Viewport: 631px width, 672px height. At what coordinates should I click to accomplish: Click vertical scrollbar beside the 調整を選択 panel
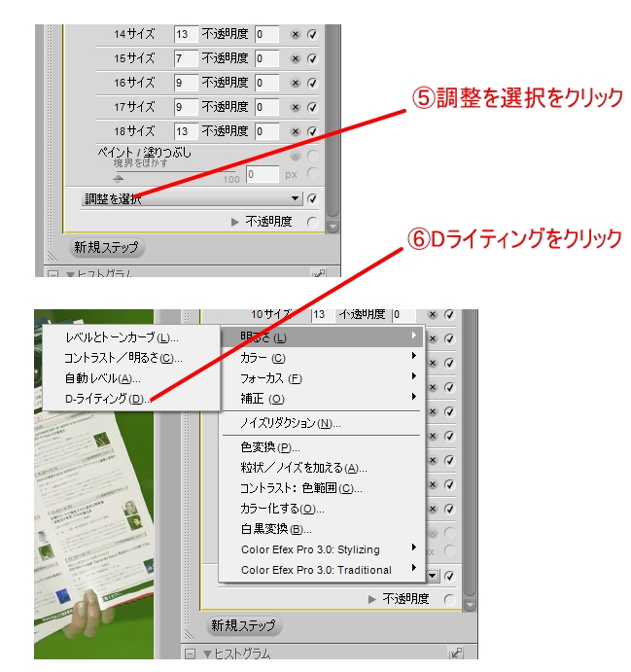pyautogui.click(x=333, y=123)
